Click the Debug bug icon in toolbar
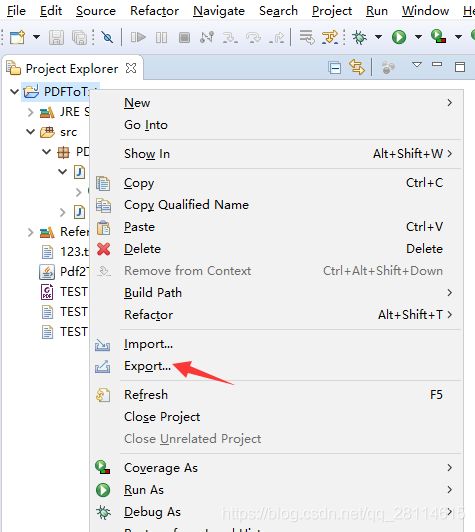This screenshot has width=475, height=532. (x=360, y=37)
